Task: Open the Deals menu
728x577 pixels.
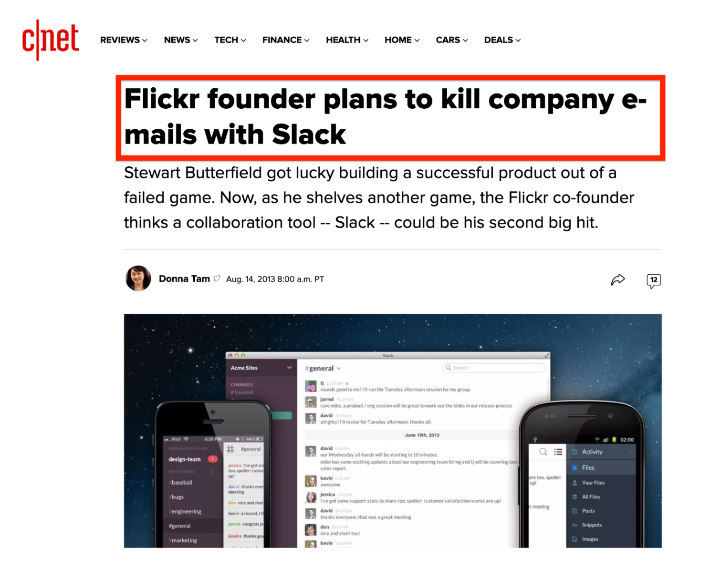Action: coord(502,40)
